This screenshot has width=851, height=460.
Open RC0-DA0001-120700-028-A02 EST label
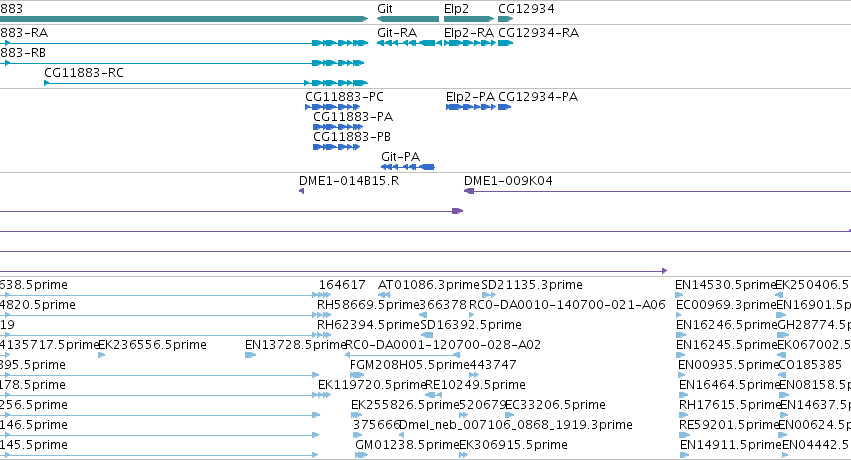coord(443,345)
